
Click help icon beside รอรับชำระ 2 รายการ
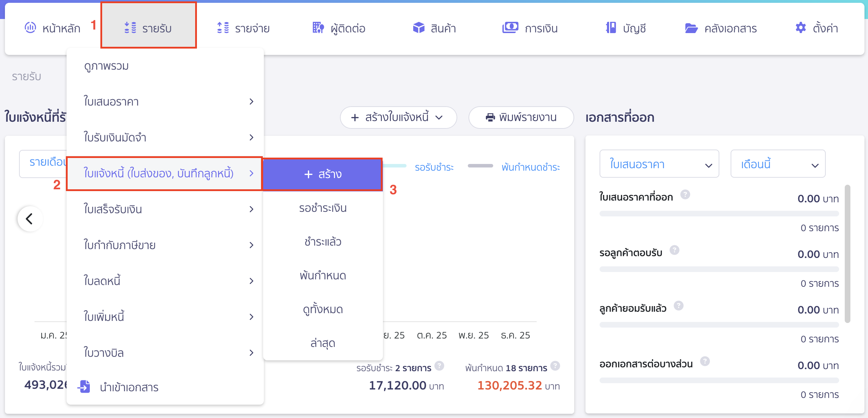pos(439,366)
